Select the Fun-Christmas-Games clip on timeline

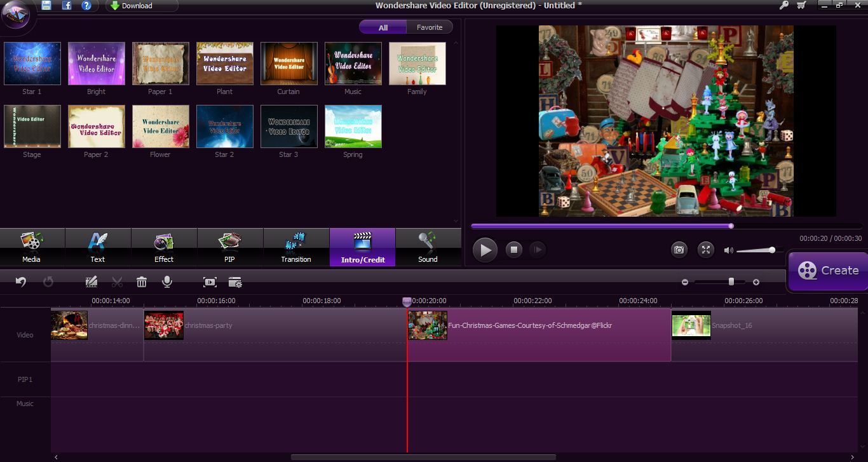pyautogui.click(x=539, y=335)
